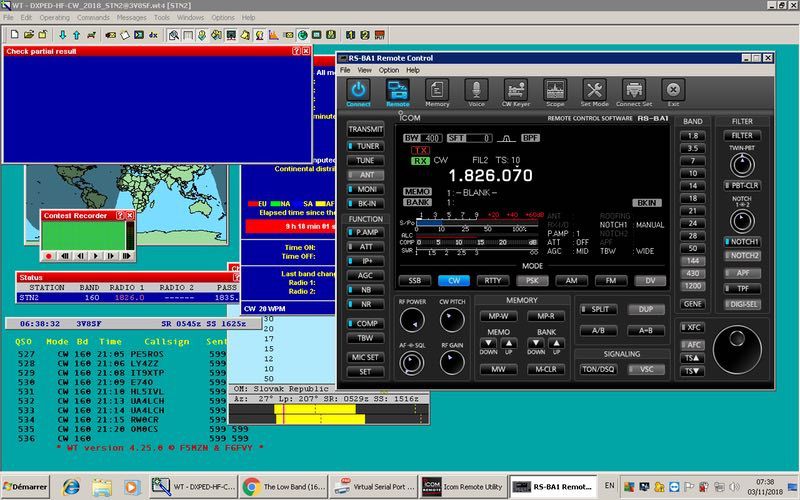This screenshot has width=800, height=500.
Task: Click the MEMO UP arrow button
Action: tap(509, 343)
